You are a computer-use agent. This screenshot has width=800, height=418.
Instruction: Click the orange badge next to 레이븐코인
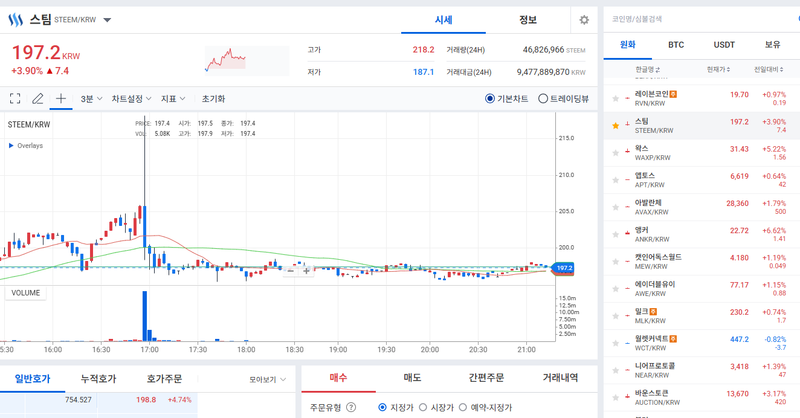coord(673,94)
